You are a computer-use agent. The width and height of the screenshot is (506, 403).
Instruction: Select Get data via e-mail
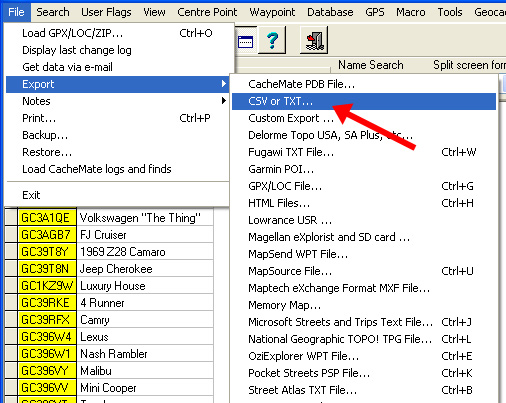(x=117, y=67)
